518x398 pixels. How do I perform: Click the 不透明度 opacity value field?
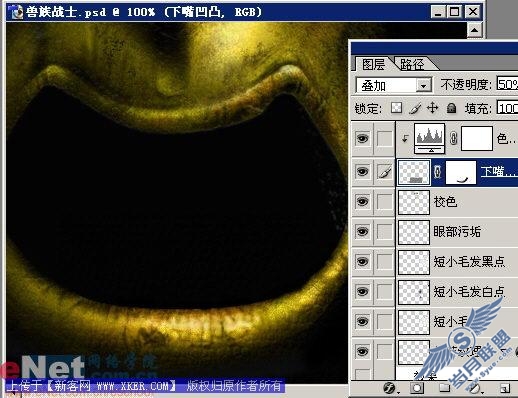coord(507,84)
